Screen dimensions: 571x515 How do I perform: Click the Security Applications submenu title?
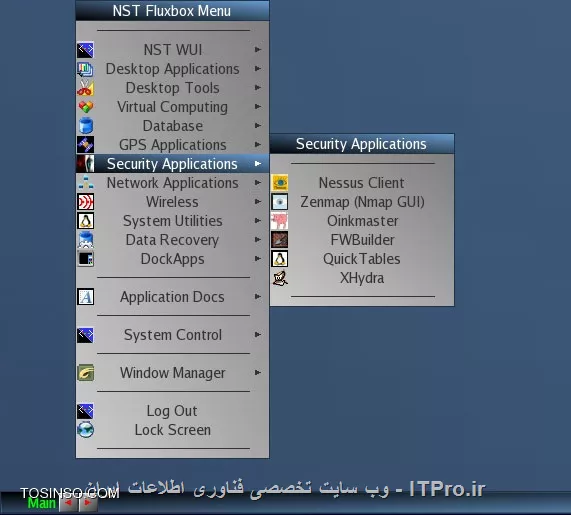[x=362, y=144]
